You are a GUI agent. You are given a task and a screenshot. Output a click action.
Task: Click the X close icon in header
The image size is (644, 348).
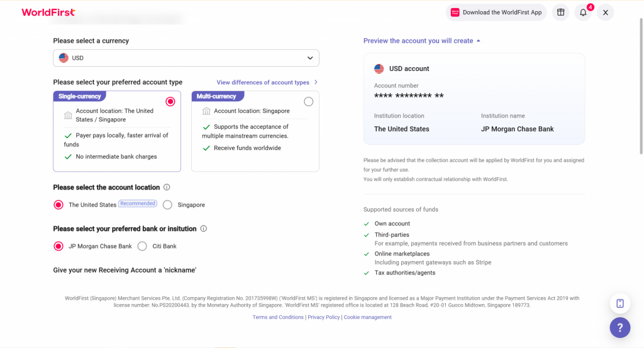(x=605, y=13)
